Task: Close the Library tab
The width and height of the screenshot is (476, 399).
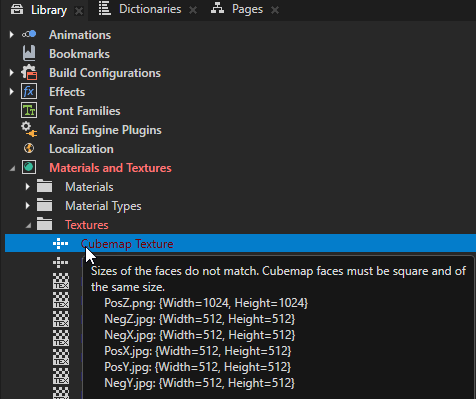Action: [x=79, y=11]
